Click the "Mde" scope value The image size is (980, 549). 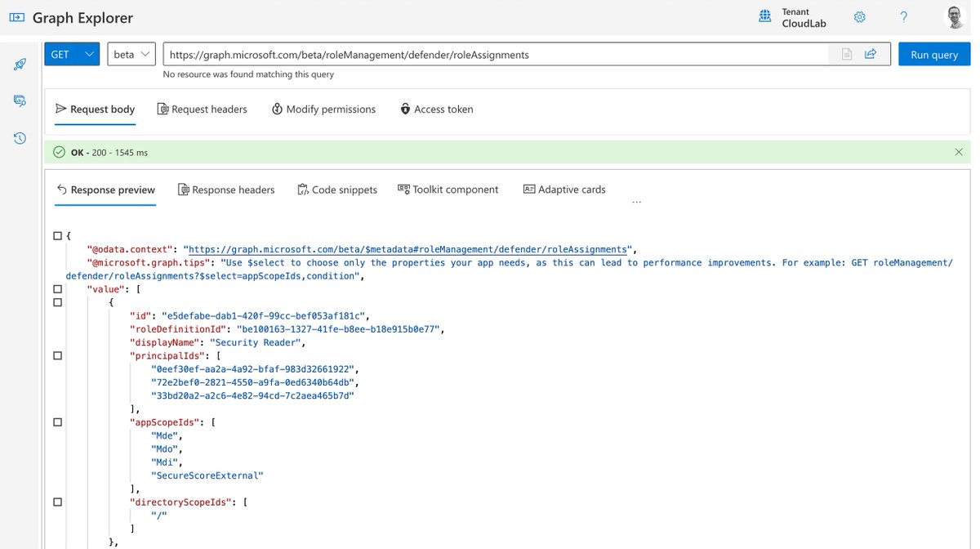click(164, 435)
